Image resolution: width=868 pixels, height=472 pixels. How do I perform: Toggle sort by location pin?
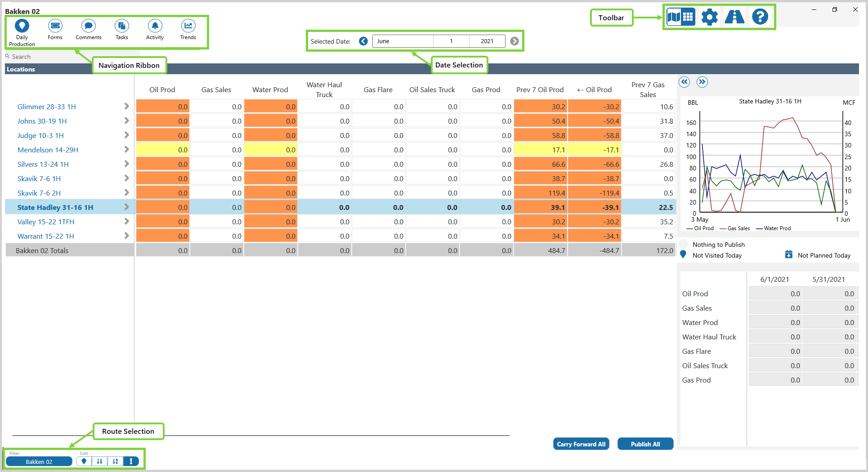tap(84, 461)
